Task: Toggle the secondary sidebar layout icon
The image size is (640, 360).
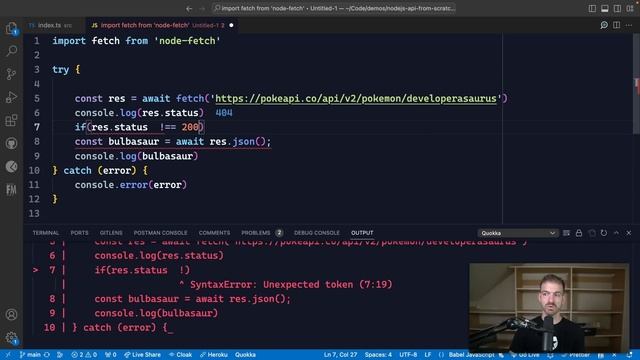Action: (x=617, y=9)
